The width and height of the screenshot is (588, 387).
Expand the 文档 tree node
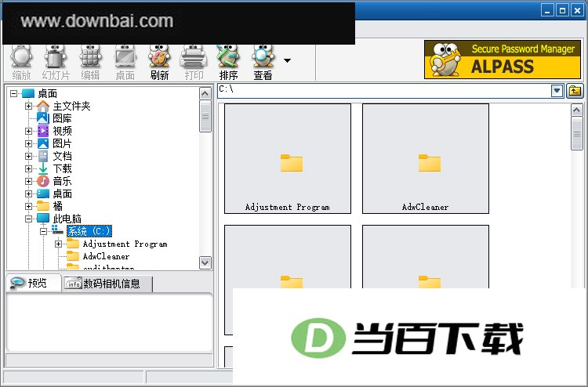(x=28, y=156)
